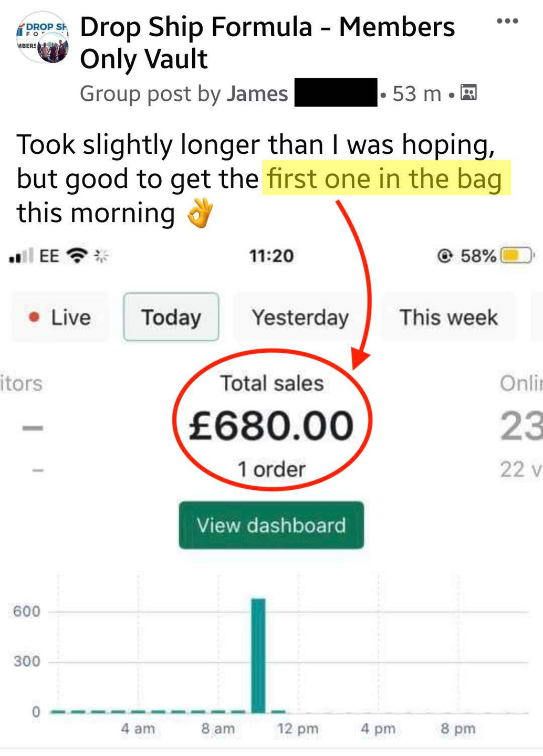543x756 pixels.
Task: Tap the group privacy icon beside 53 m
Action: tap(468, 92)
